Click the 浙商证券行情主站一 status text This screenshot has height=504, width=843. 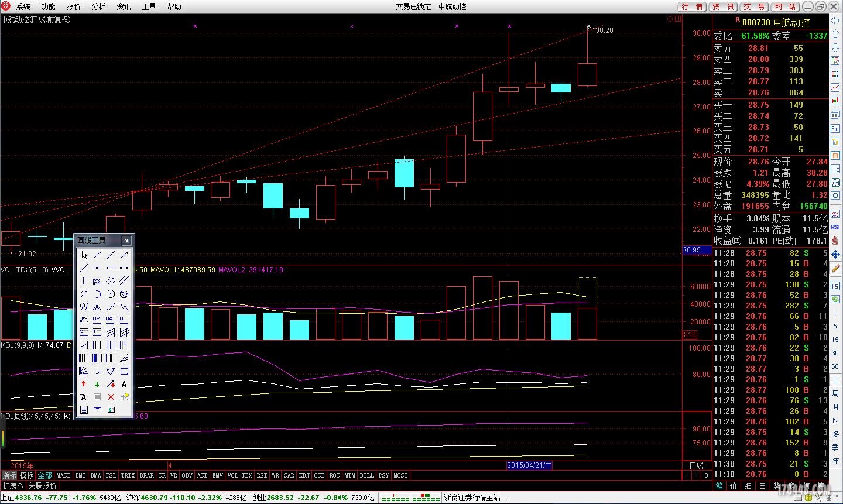[x=475, y=498]
